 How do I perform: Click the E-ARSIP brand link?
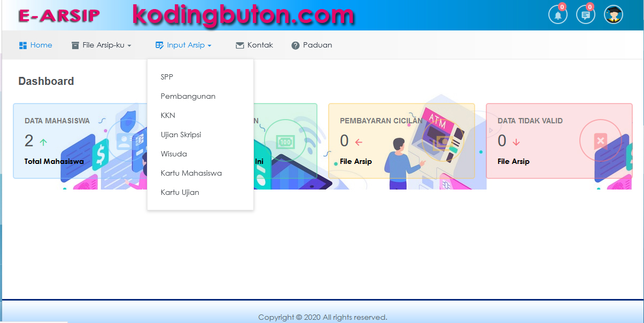(58, 15)
